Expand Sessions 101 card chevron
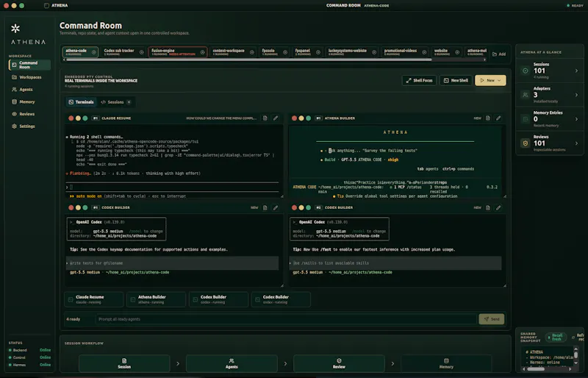This screenshot has width=588, height=378. (576, 71)
